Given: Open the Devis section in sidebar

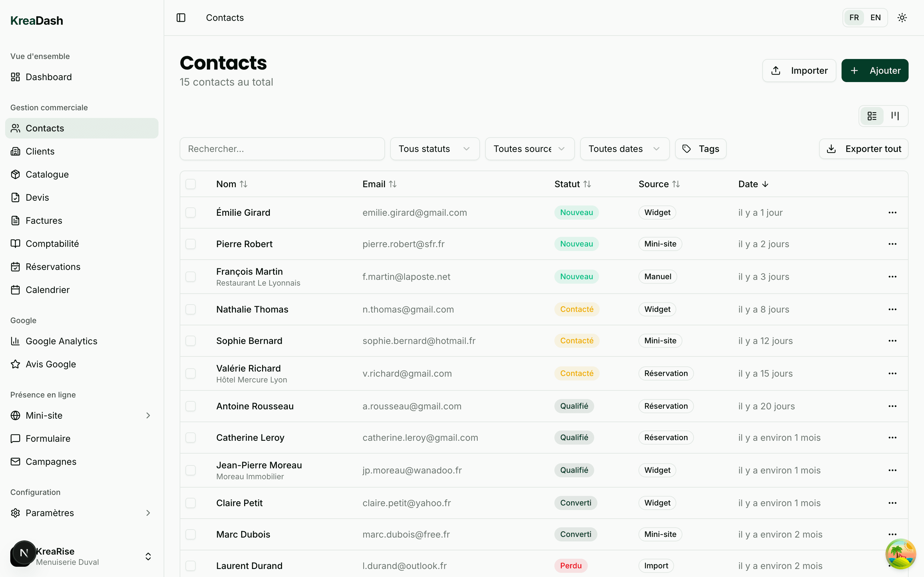Looking at the screenshot, I should 37,197.
